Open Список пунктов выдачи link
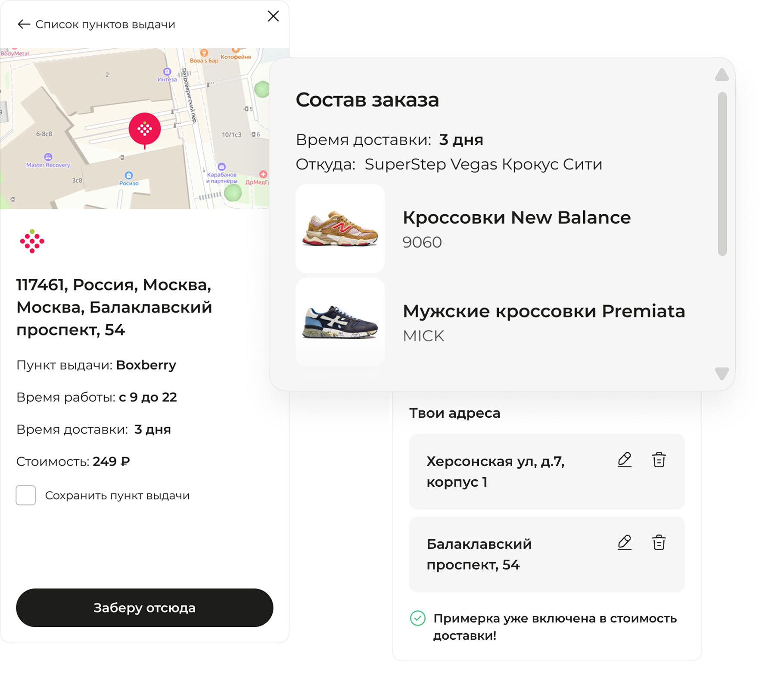 coord(105,25)
